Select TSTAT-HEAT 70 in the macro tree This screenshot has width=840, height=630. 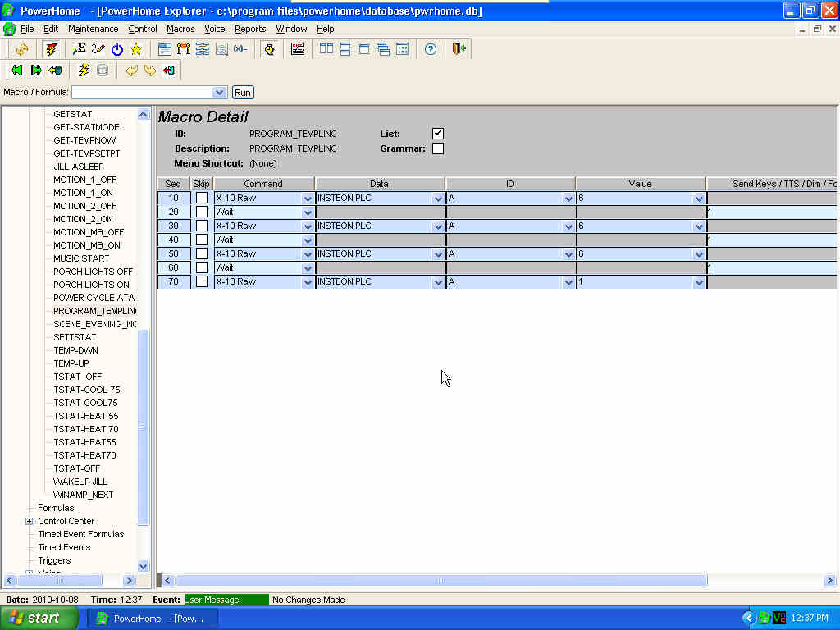85,428
